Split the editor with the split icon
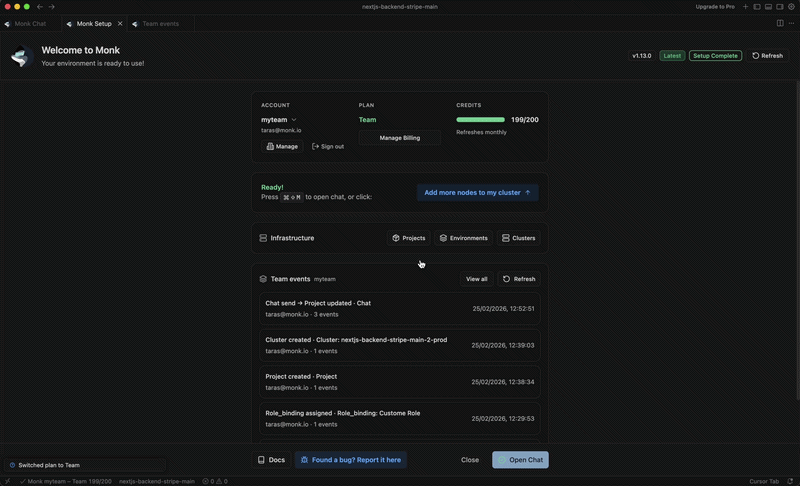This screenshot has width=800, height=486. pyautogui.click(x=780, y=23)
